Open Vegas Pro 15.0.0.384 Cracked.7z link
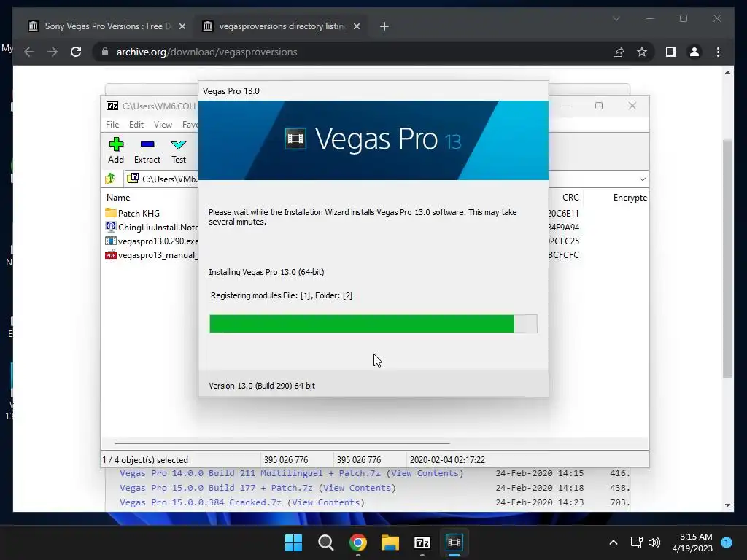This screenshot has height=560, width=747. pyautogui.click(x=201, y=502)
